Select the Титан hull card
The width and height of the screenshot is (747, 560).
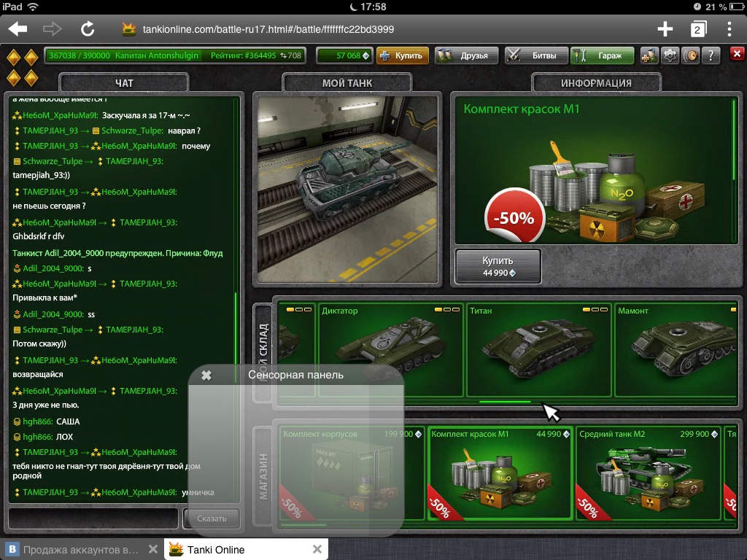[539, 350]
